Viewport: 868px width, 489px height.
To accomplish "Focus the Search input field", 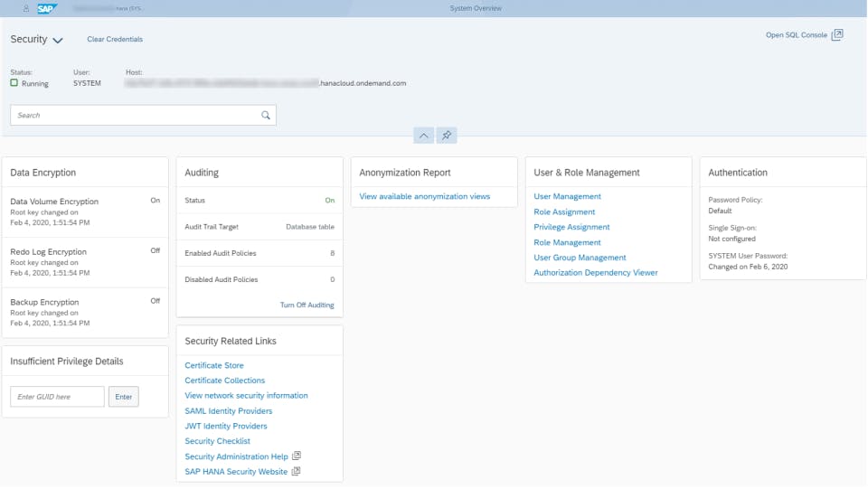I will (x=143, y=115).
